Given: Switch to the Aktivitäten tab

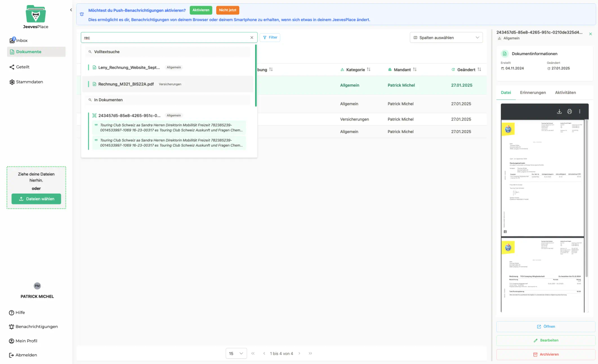Looking at the screenshot, I should tap(565, 92).
